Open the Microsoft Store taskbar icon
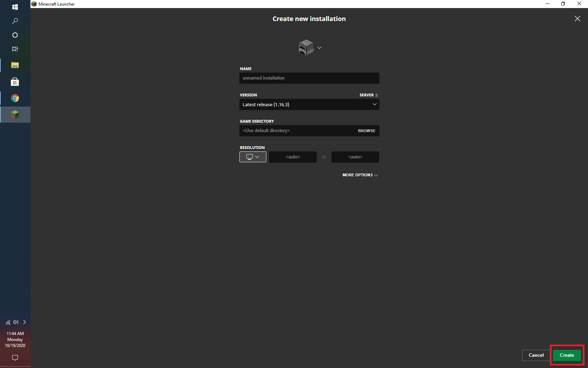The height and width of the screenshot is (368, 588). click(15, 82)
